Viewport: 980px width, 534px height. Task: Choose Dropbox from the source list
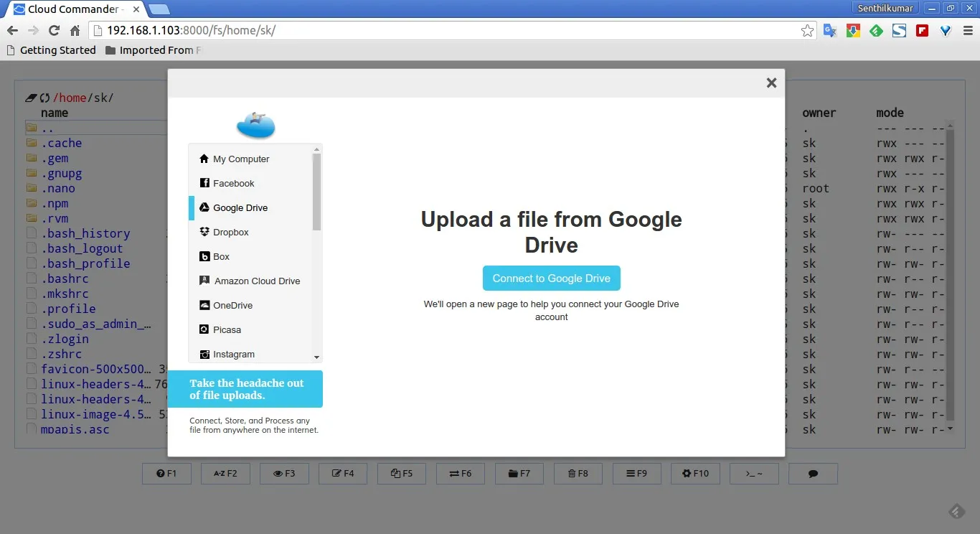[x=230, y=232]
